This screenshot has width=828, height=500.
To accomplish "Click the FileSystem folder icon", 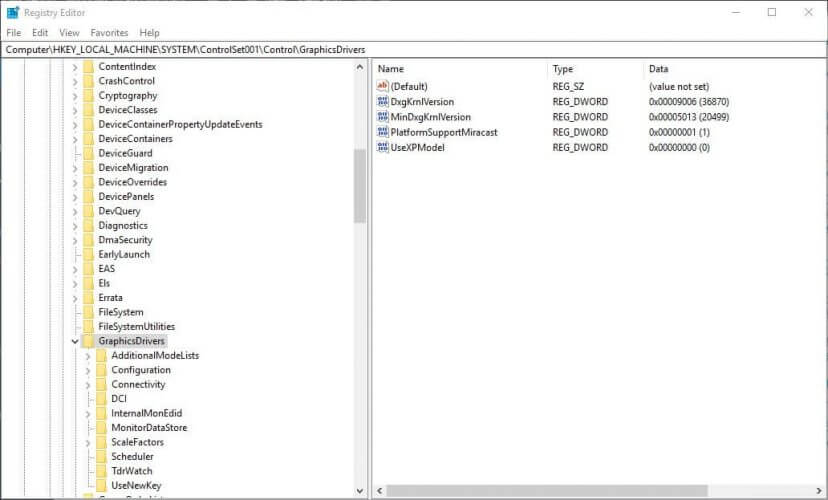I will [x=88, y=312].
